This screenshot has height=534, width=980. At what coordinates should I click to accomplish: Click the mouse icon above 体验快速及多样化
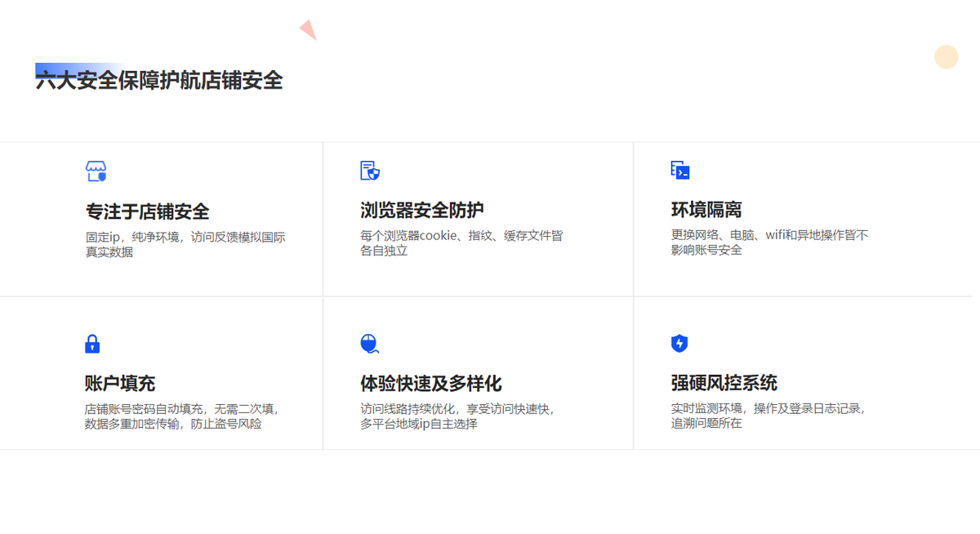click(x=368, y=343)
